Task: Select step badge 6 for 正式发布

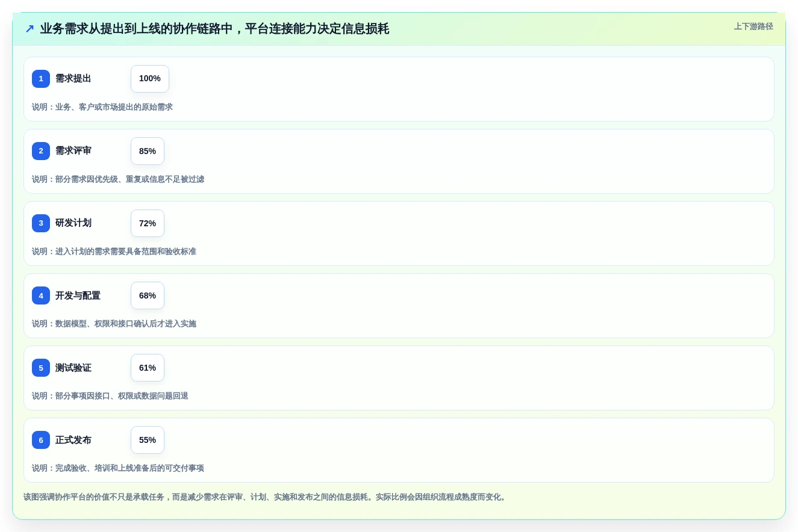Action: [x=41, y=440]
